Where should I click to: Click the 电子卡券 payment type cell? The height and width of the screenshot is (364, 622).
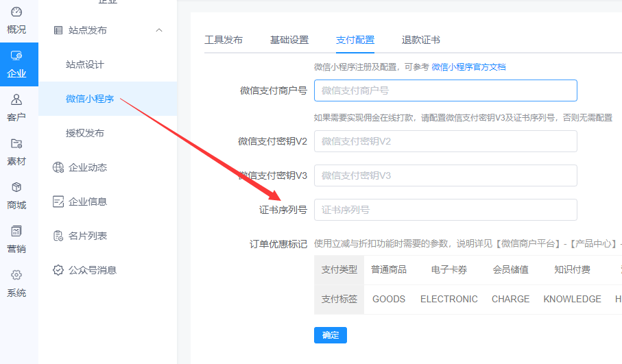(449, 269)
